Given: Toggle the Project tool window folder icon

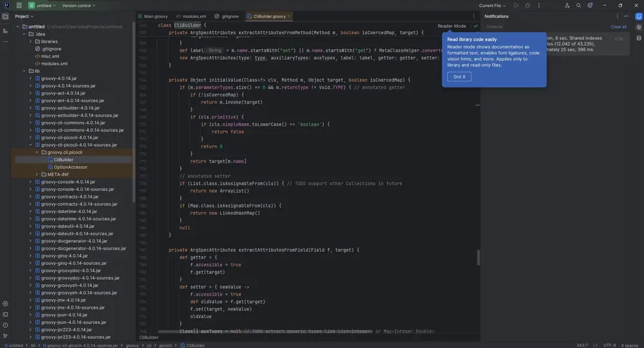Looking at the screenshot, I should click(x=5, y=17).
